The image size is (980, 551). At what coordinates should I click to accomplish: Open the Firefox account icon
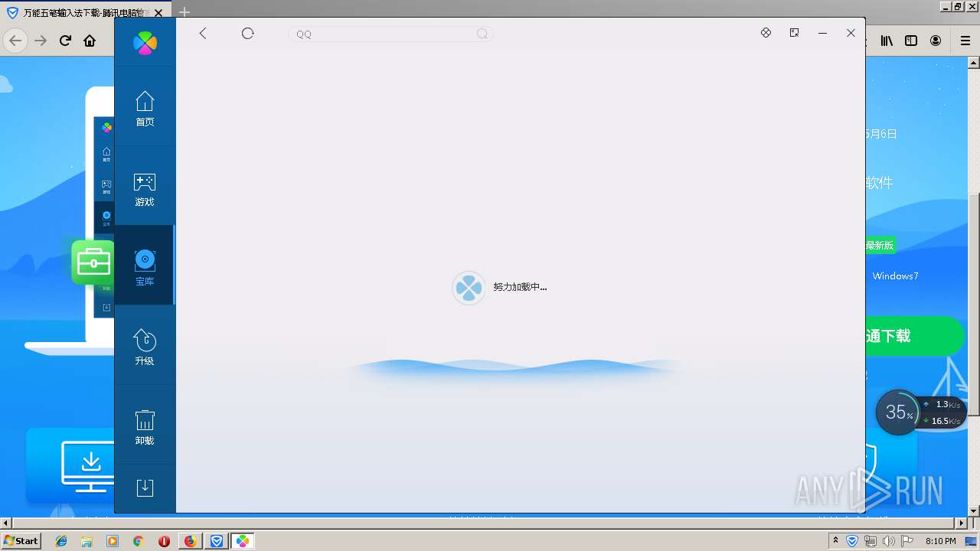936,41
